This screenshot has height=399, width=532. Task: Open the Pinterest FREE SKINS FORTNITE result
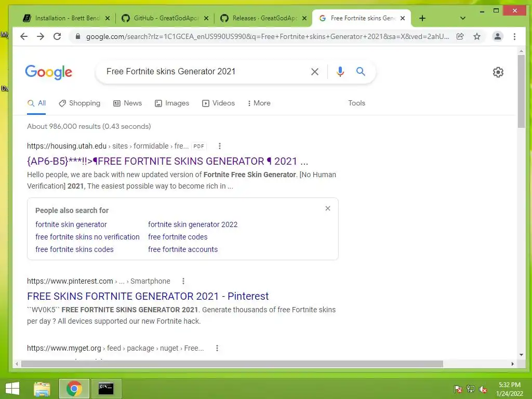click(148, 296)
